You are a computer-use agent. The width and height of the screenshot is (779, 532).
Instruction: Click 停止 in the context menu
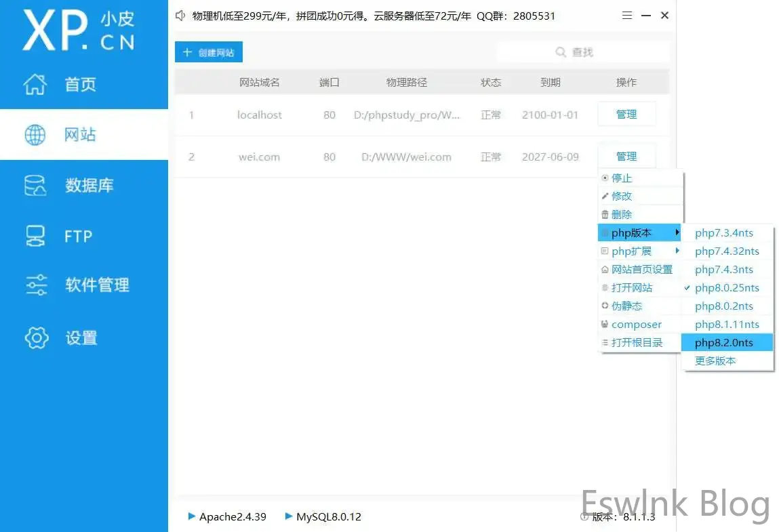pos(622,178)
